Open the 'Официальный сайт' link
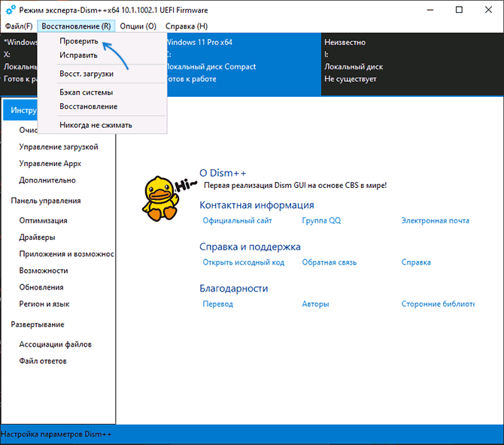This screenshot has width=504, height=445. tap(238, 220)
